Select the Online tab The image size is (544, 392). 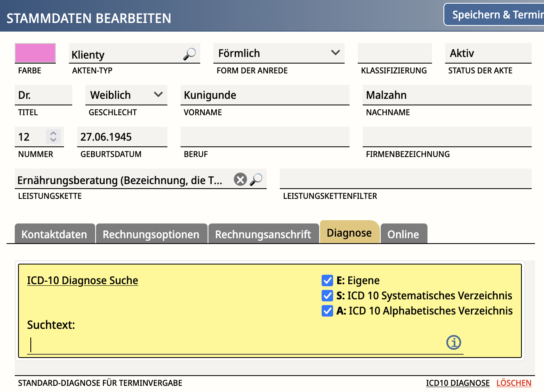pos(403,234)
